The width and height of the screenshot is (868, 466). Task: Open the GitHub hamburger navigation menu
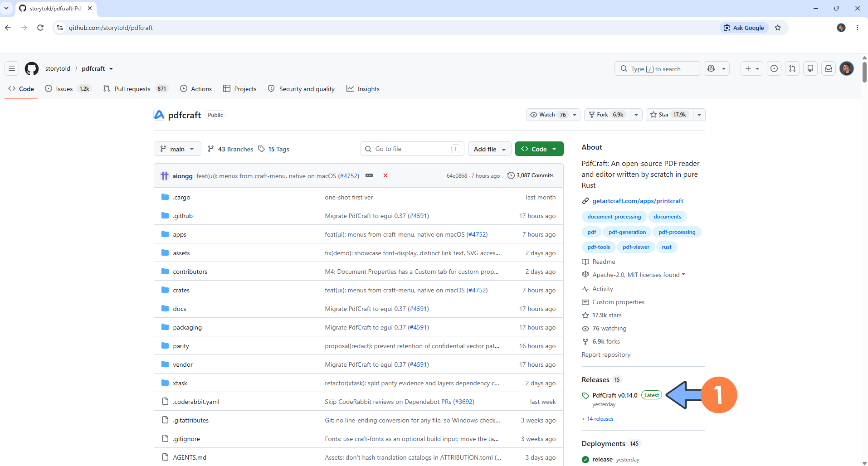tap(12, 68)
